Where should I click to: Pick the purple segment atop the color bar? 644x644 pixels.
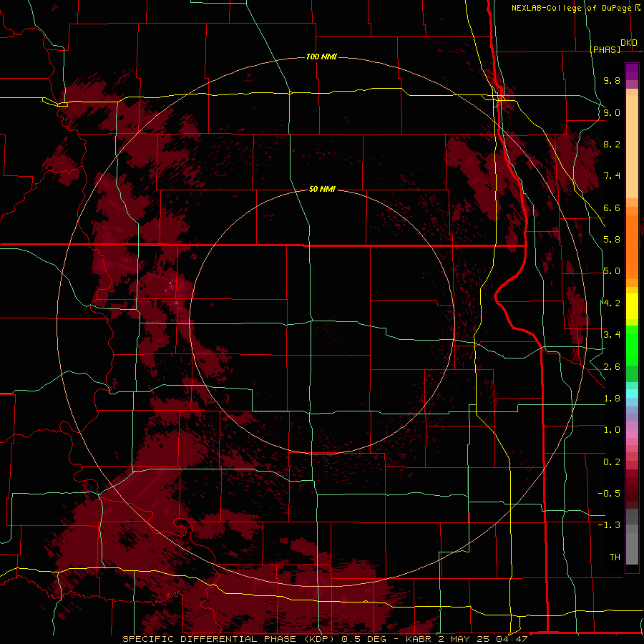click(x=632, y=72)
